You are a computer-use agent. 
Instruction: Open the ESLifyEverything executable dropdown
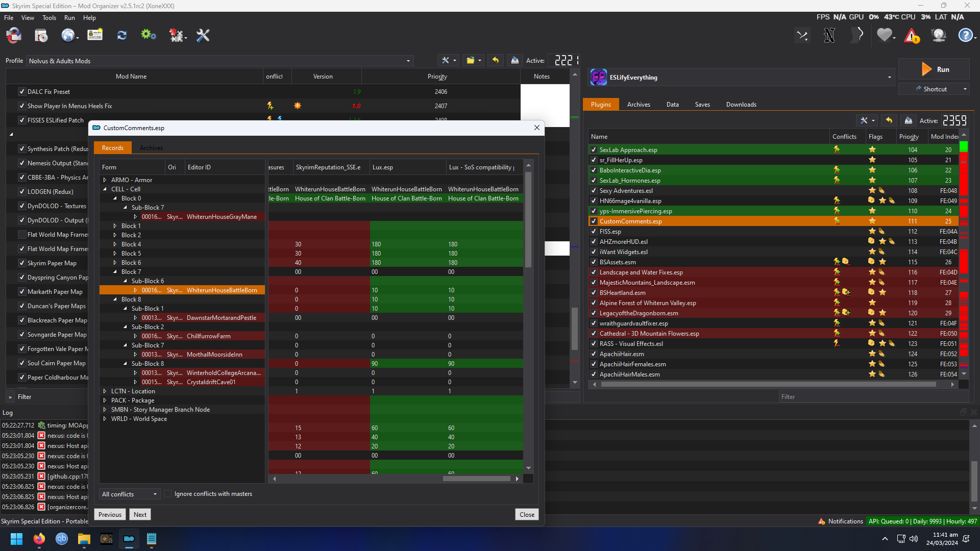(889, 78)
